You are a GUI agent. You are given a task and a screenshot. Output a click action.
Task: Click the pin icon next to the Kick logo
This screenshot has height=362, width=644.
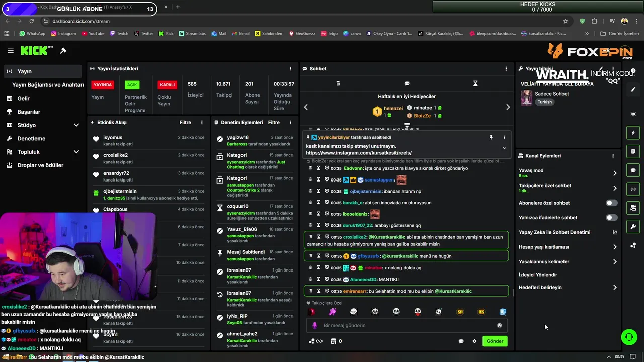tap(63, 51)
